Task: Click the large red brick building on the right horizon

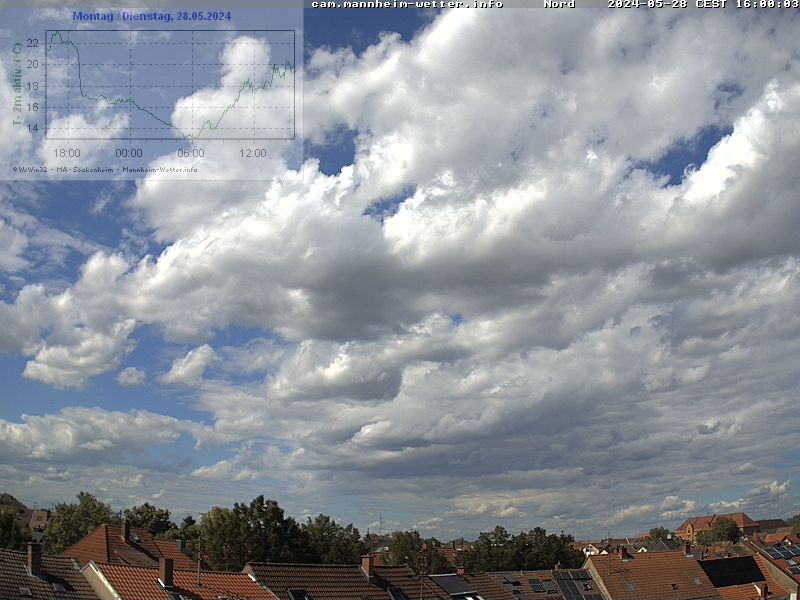Action: coord(715,523)
